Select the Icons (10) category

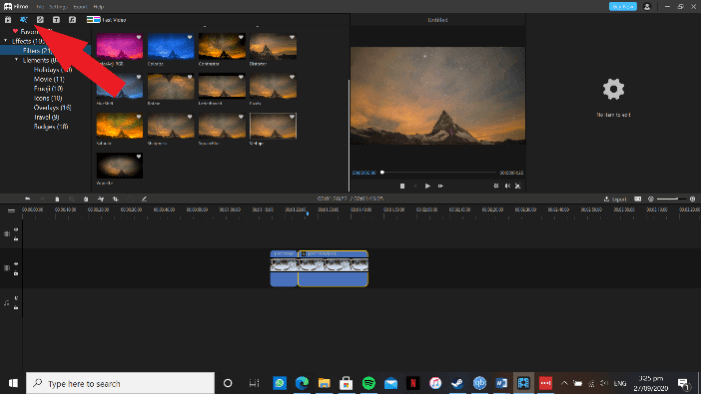click(x=48, y=98)
